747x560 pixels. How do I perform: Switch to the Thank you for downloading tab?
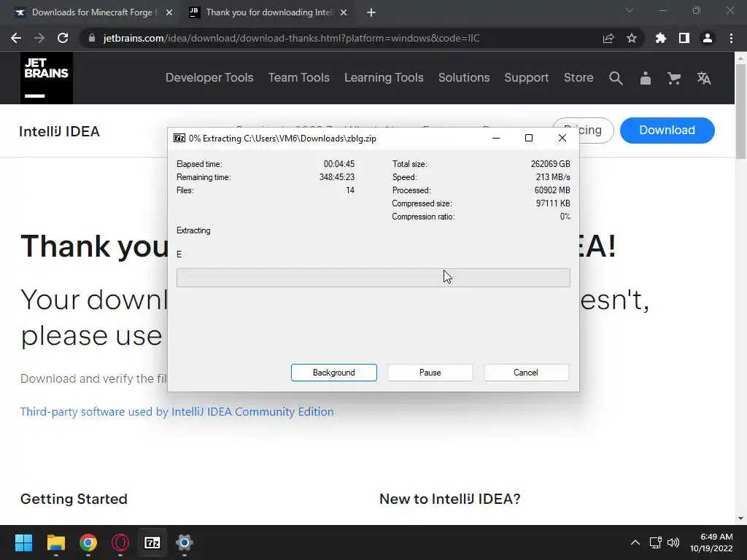[267, 13]
